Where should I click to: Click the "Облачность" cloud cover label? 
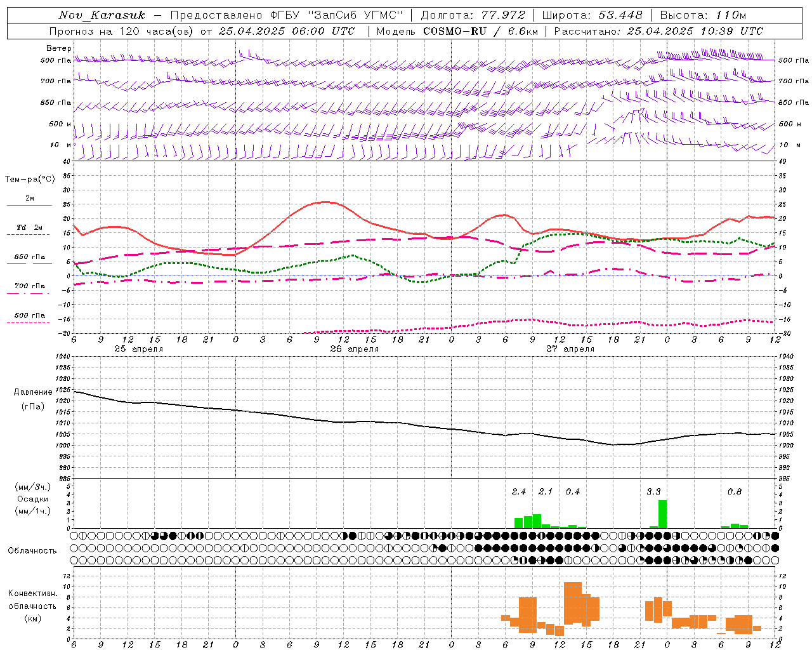pyautogui.click(x=32, y=550)
